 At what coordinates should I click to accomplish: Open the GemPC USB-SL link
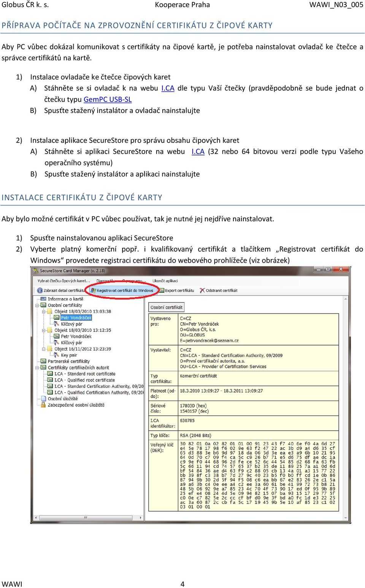coord(108,99)
